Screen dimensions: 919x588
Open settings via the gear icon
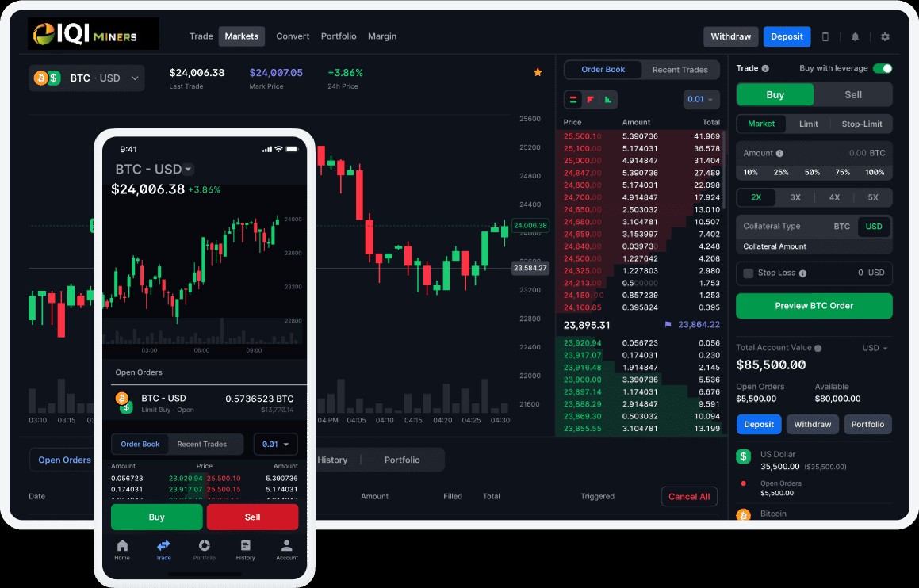(885, 37)
